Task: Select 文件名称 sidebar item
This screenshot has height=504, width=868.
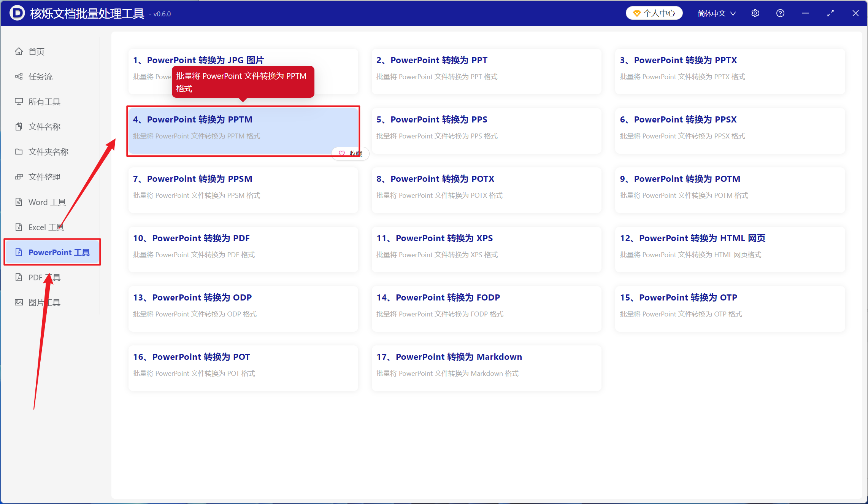Action: [52, 127]
